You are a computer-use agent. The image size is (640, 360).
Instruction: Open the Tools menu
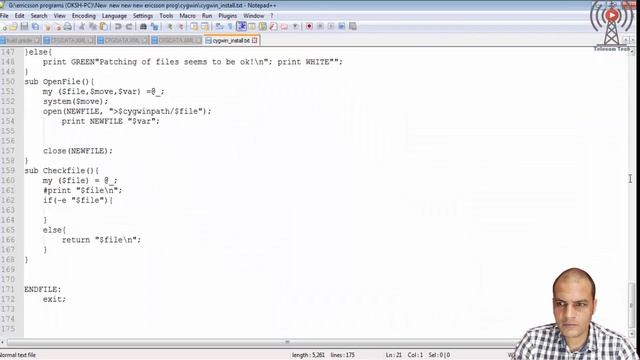point(166,16)
